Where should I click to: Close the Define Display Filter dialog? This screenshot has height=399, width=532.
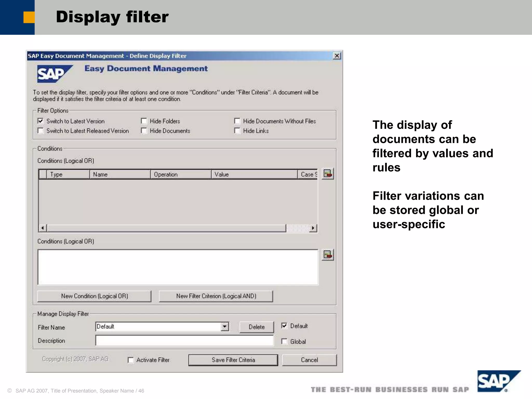(x=337, y=56)
